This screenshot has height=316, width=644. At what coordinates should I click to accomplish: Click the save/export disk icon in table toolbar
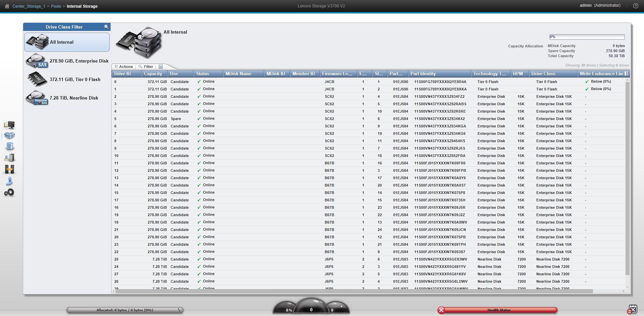tap(161, 67)
